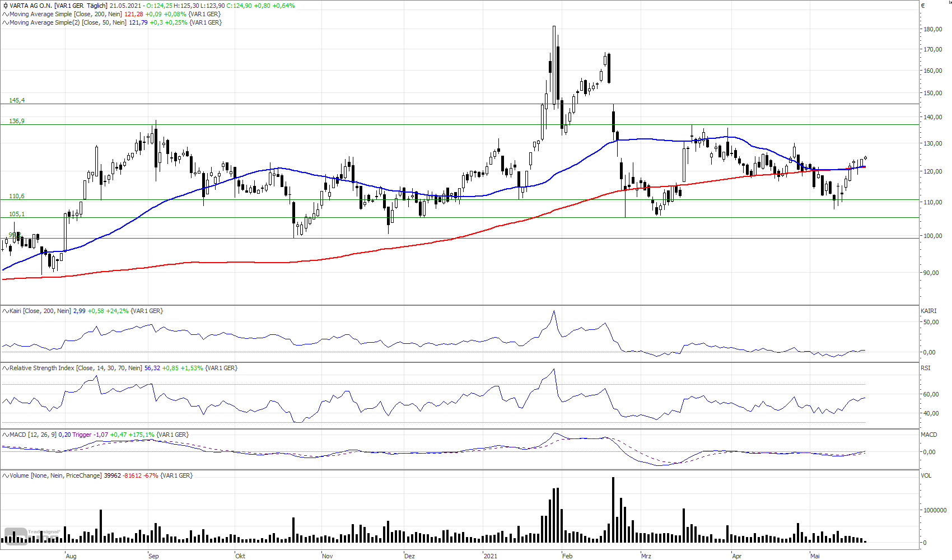The width and height of the screenshot is (952, 560).
Task: Select the Moving Average Simple [Close, 200, Nein] label
Action: [66, 14]
